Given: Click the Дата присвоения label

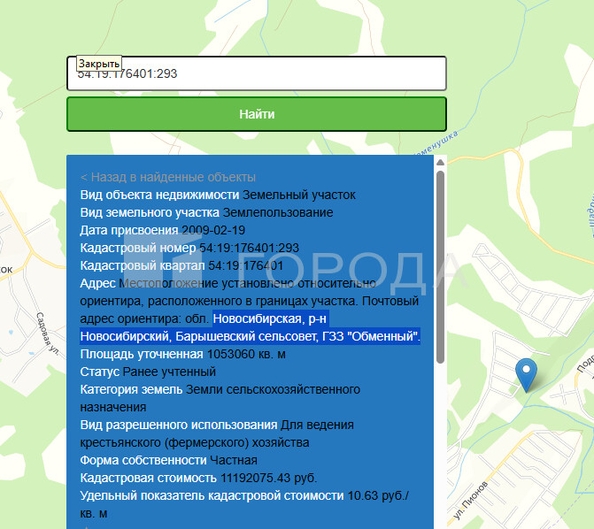Looking at the screenshot, I should 129,230.
